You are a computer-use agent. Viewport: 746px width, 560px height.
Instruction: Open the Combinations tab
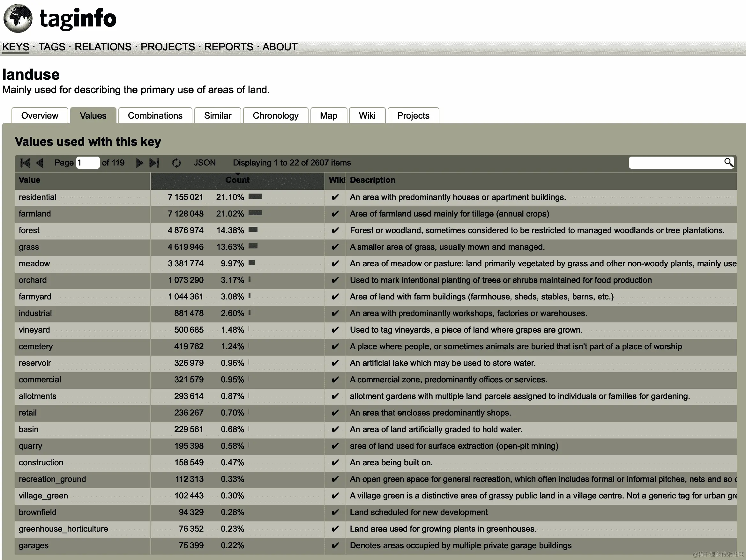(x=155, y=116)
